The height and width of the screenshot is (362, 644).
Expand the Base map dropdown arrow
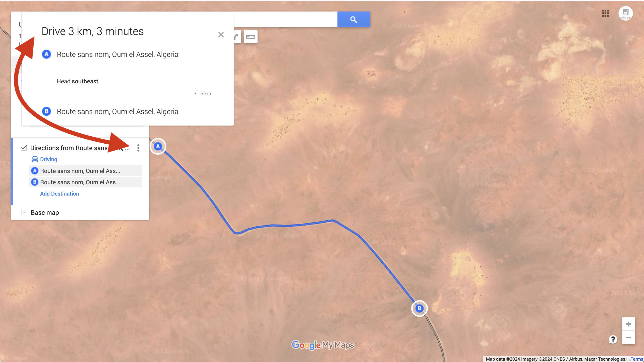(x=24, y=213)
